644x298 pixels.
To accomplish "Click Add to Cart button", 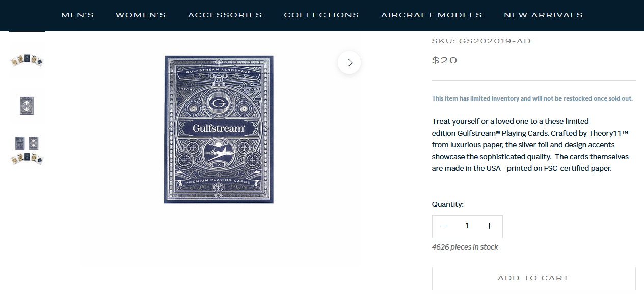I will click(x=533, y=278).
